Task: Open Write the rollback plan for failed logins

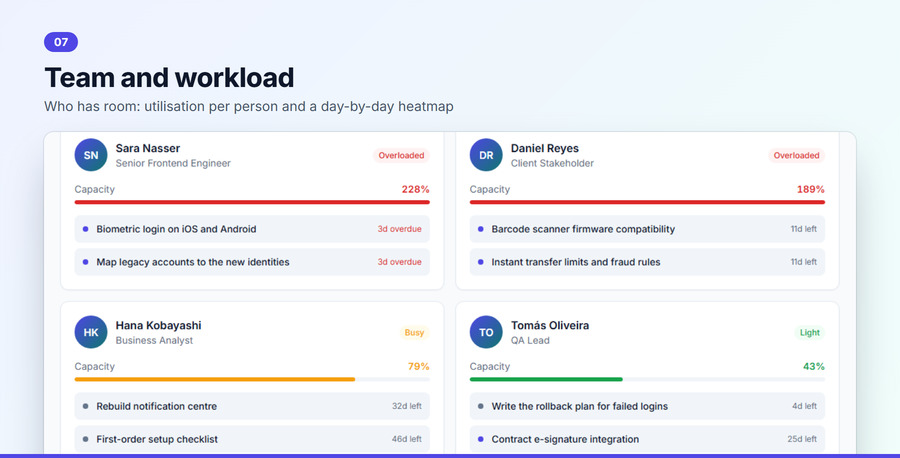Action: click(647, 406)
